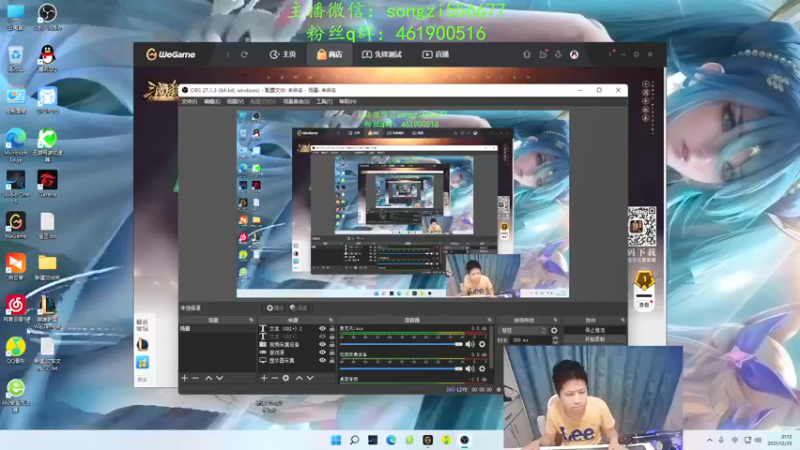Open WeGame skin shirt icon

[527, 55]
